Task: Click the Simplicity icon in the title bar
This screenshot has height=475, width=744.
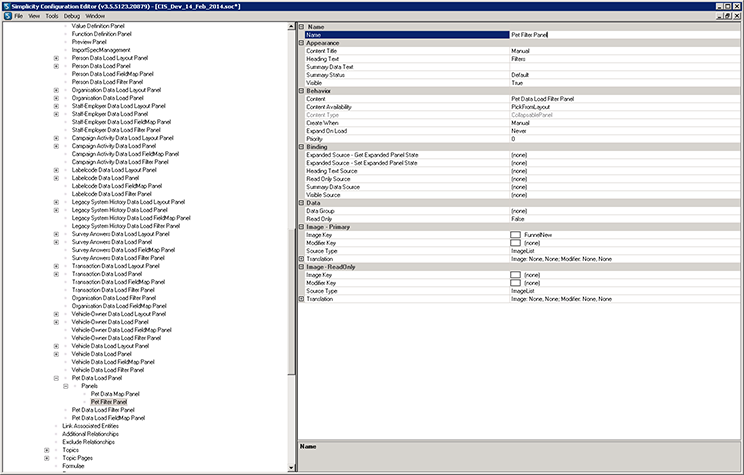Action: coord(6,6)
